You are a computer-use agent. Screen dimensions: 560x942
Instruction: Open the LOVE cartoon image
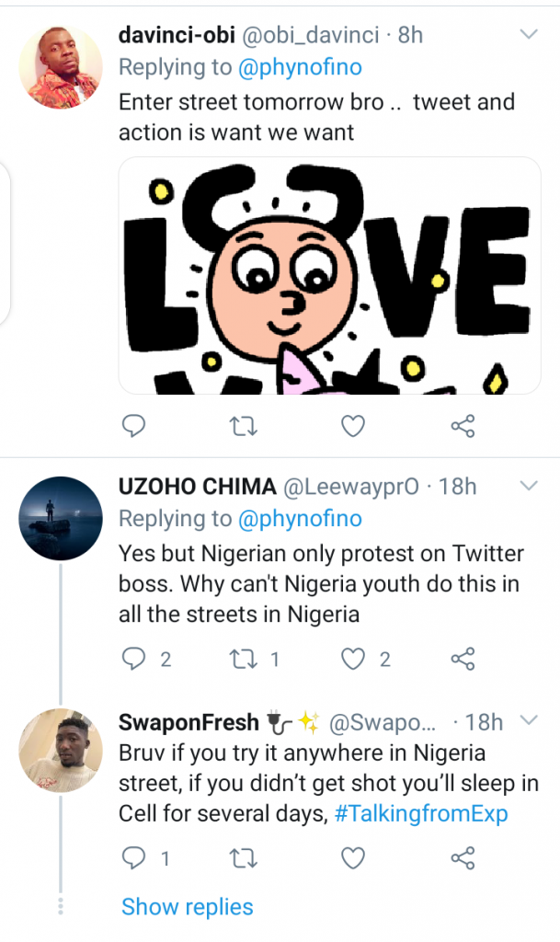click(329, 275)
